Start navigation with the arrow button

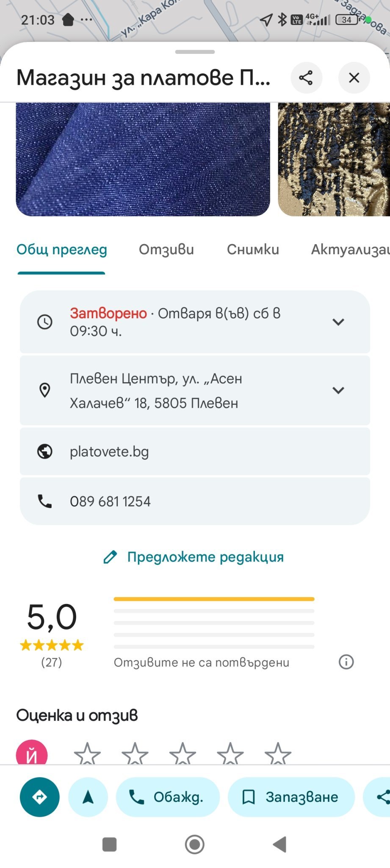tap(88, 797)
